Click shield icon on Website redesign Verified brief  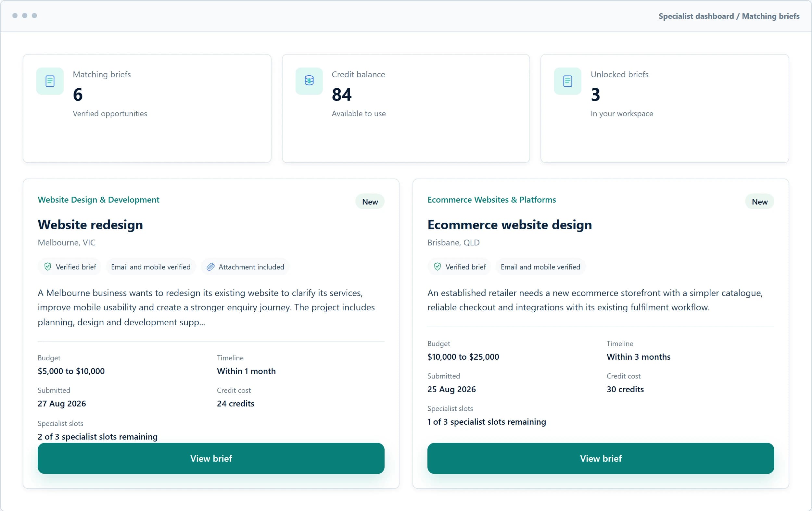pyautogui.click(x=48, y=267)
